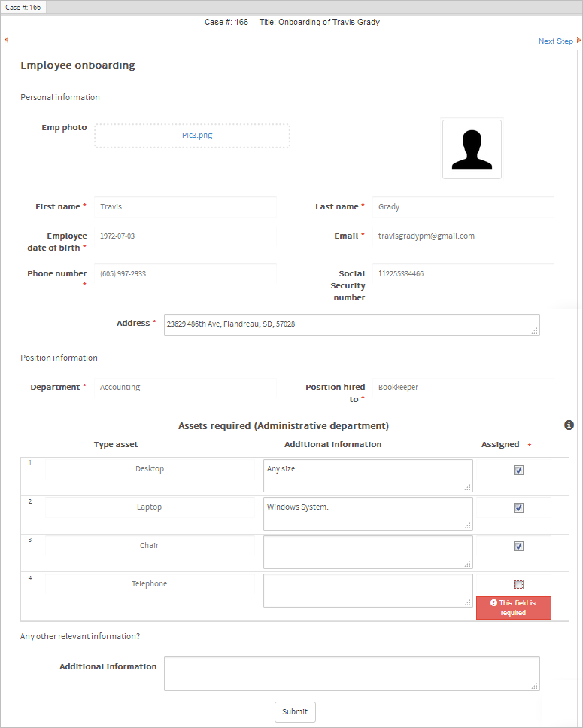This screenshot has width=583, height=728.
Task: Click the info icon beside Assets required
Action: 569,425
